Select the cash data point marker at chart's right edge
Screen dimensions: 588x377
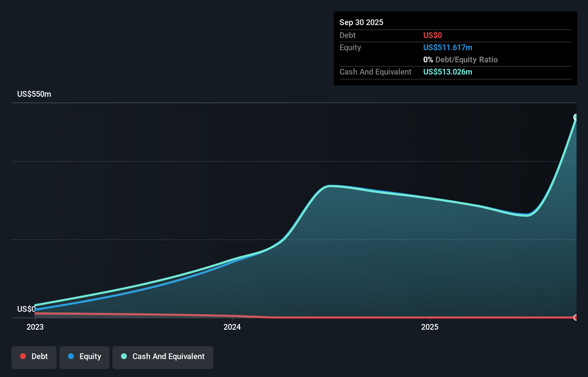click(576, 116)
